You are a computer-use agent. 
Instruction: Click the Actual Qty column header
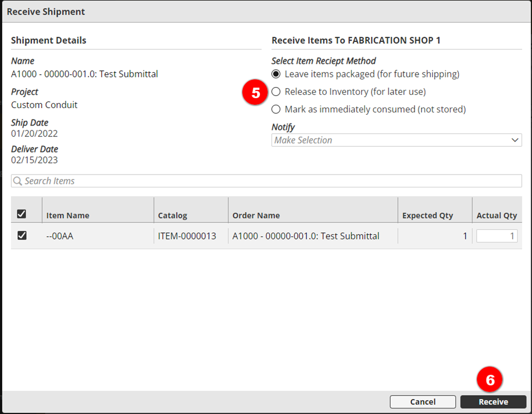(496, 216)
